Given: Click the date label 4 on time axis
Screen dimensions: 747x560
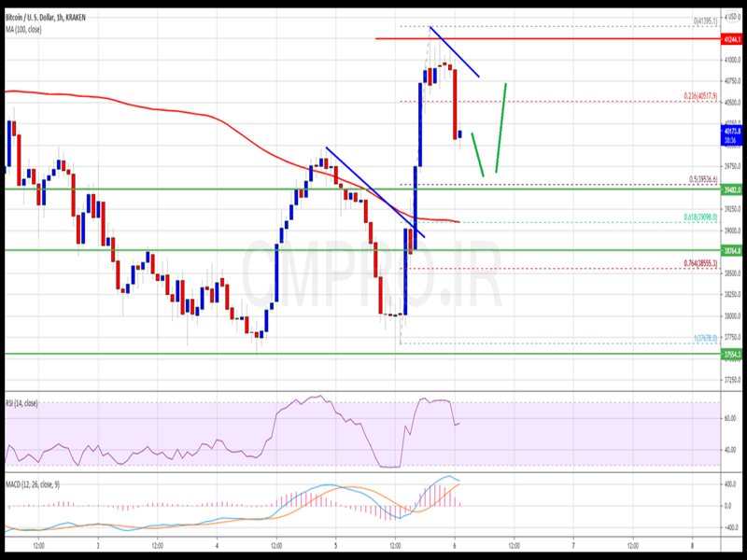Looking at the screenshot, I should click(x=217, y=544).
